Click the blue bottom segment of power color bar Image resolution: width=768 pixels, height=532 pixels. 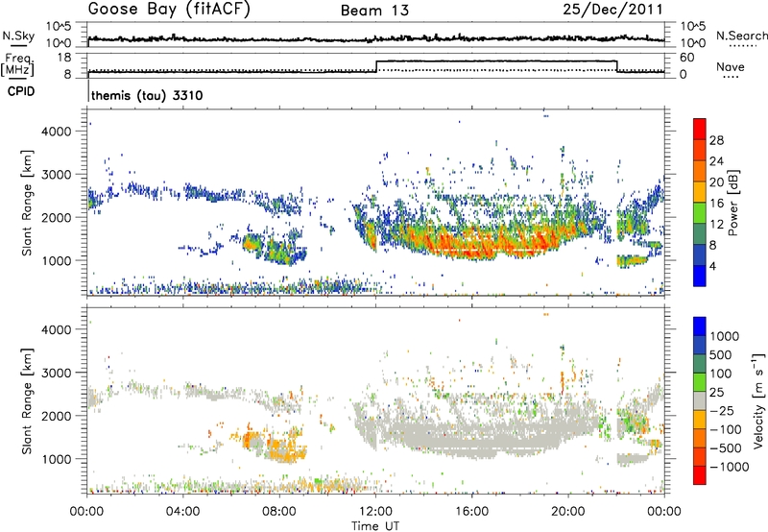(x=700, y=276)
